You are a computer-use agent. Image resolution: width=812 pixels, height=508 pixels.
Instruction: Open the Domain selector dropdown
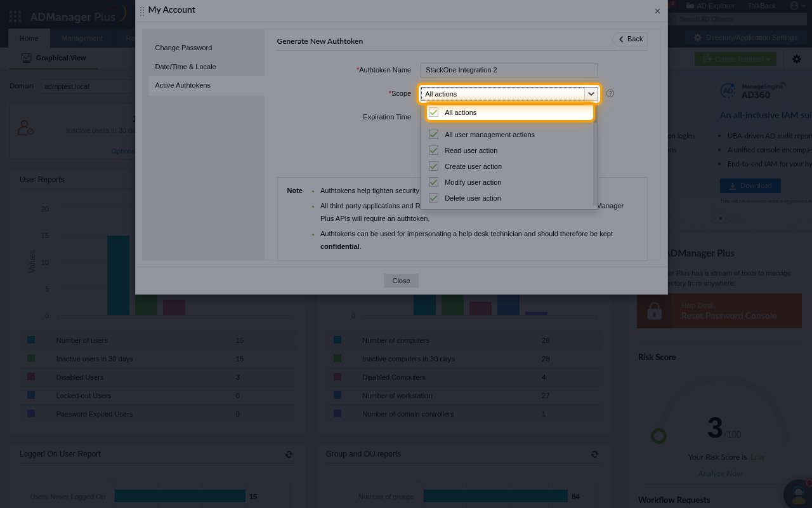pyautogui.click(x=88, y=86)
